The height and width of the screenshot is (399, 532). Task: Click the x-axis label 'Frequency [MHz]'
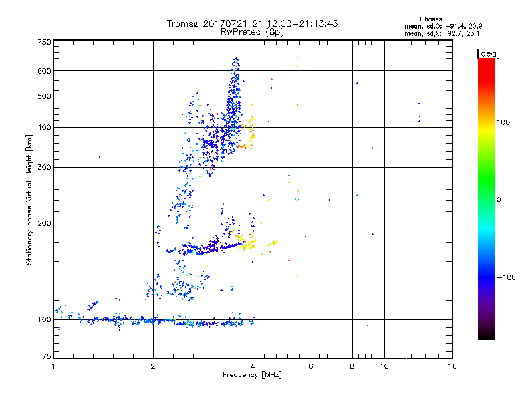(252, 375)
